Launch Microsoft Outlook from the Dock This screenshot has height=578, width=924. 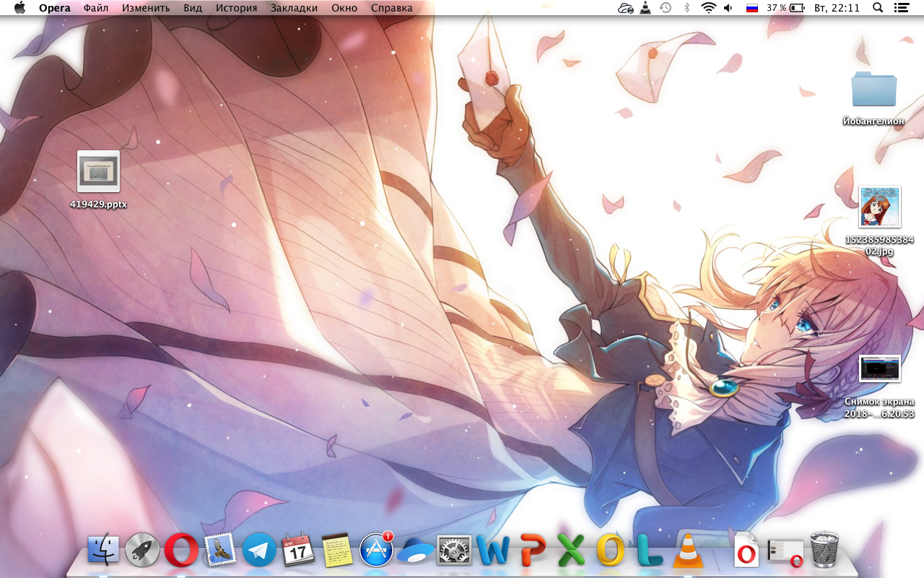610,551
